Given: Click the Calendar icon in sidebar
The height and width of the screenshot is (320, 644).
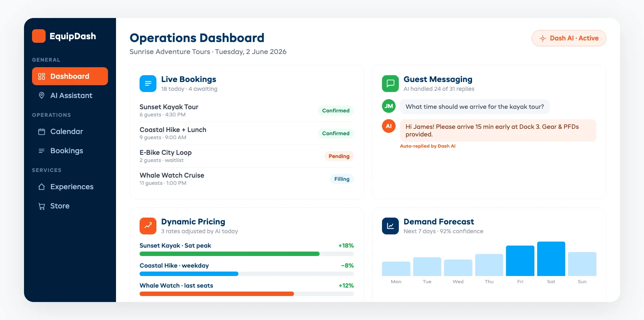Looking at the screenshot, I should pos(42,132).
